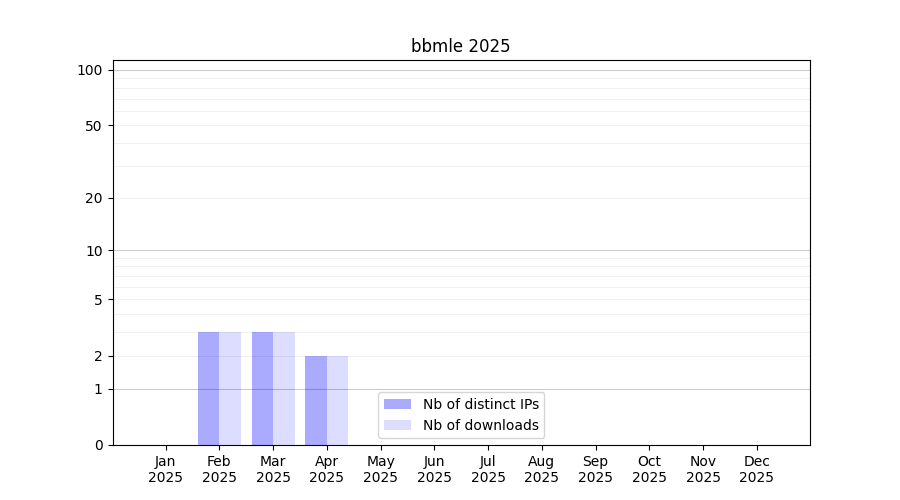Screen dimensions: 900x500
Task: Select the "Nb of downloads" legend text
Action: tap(480, 425)
